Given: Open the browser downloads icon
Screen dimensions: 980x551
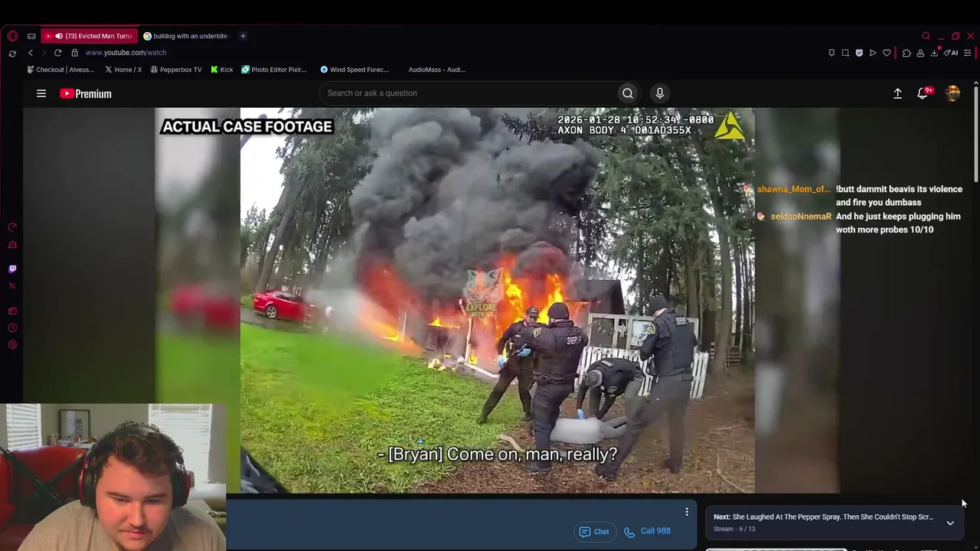Looking at the screenshot, I should (x=934, y=53).
